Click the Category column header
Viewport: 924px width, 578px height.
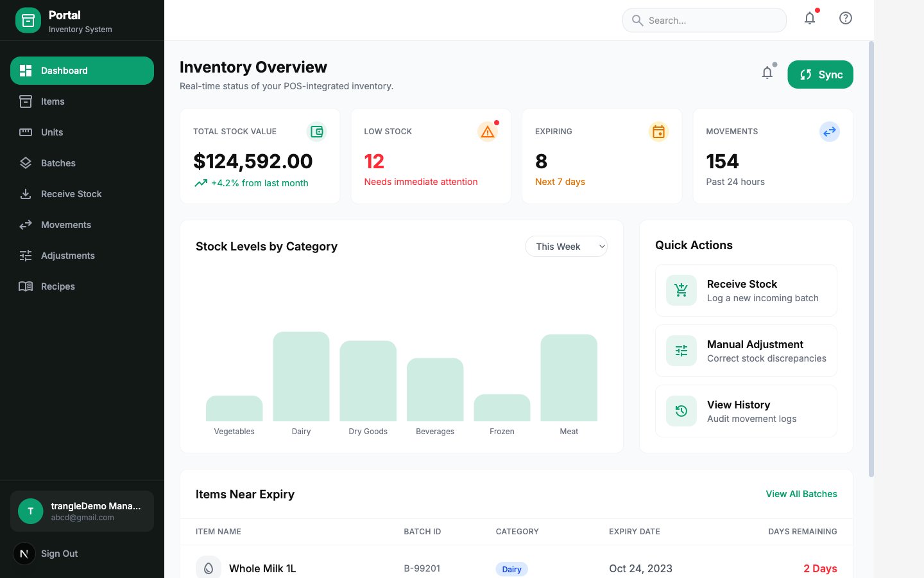pyautogui.click(x=517, y=532)
